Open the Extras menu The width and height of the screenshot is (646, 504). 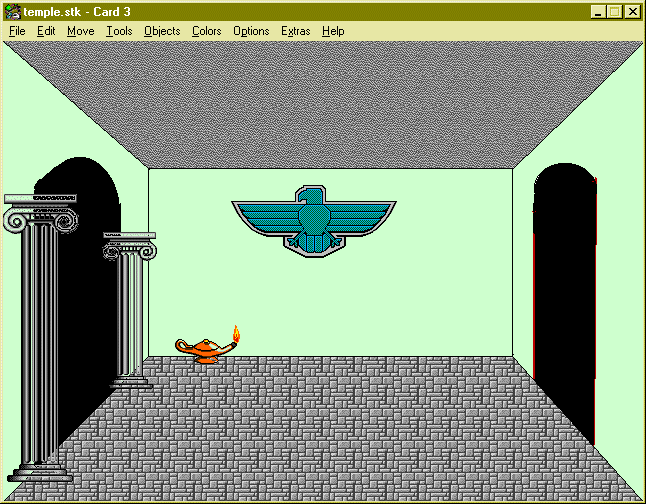pos(295,31)
